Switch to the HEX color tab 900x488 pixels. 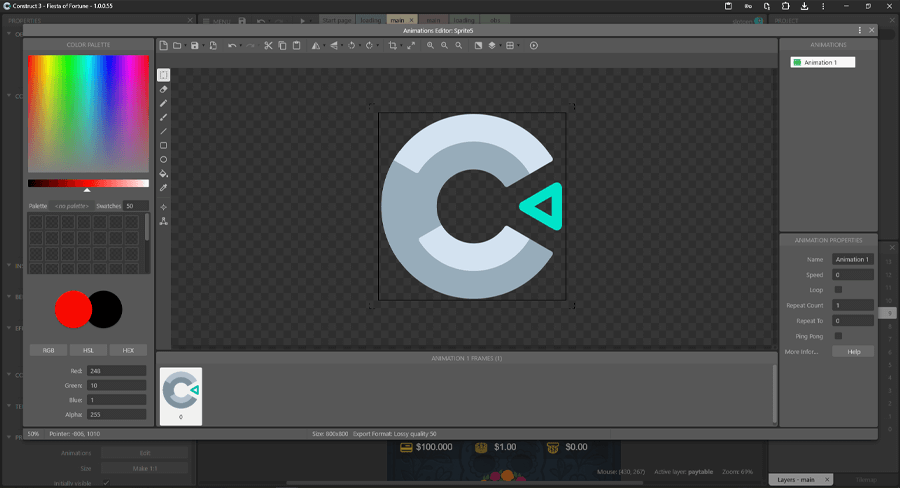[x=128, y=350]
